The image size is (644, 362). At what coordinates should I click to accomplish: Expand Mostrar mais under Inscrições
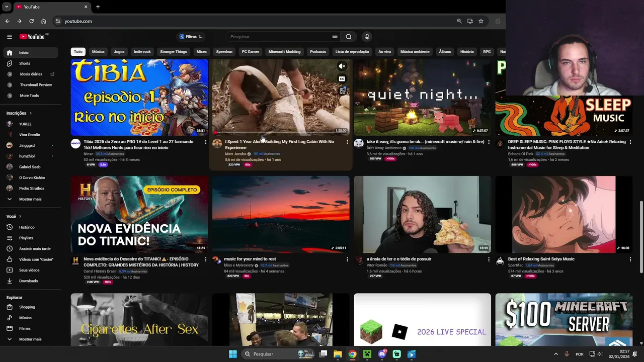click(x=29, y=199)
